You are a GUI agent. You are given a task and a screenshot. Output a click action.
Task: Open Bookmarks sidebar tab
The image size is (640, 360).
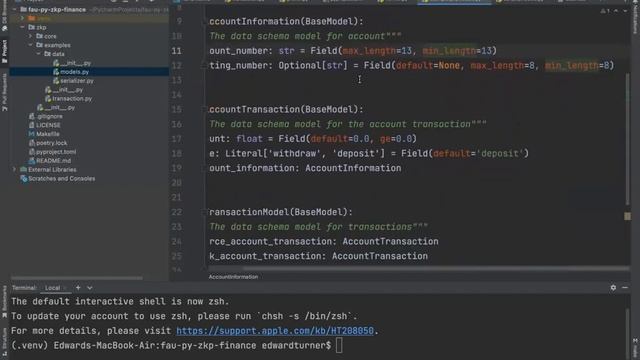(x=4, y=301)
